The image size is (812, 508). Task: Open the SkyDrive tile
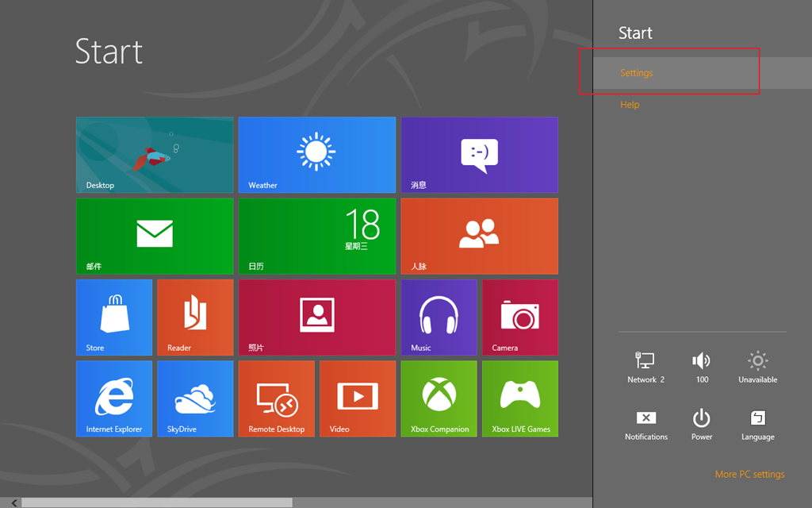[195, 398]
